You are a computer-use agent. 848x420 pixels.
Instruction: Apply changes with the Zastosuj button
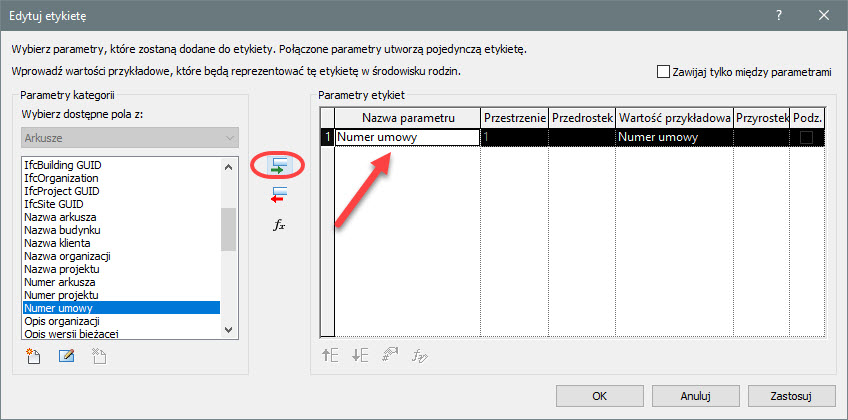789,396
